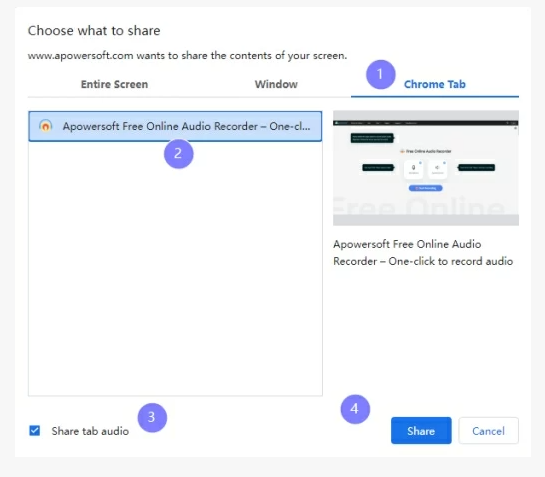
Task: Switch to the Window tab
Action: 276,84
